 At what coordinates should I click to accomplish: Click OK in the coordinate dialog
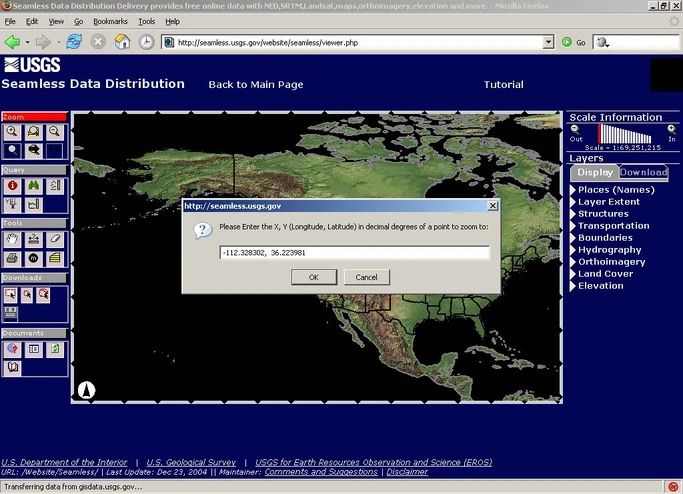[x=314, y=277]
